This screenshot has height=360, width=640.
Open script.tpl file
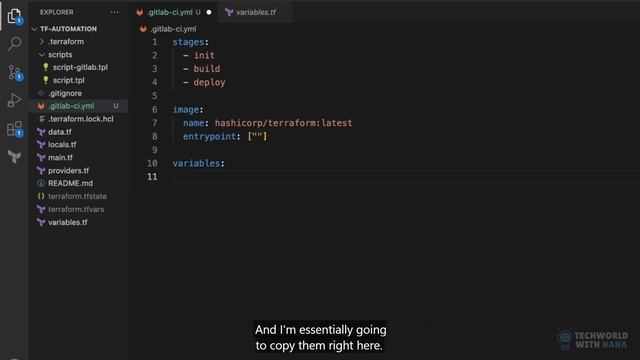click(69, 80)
